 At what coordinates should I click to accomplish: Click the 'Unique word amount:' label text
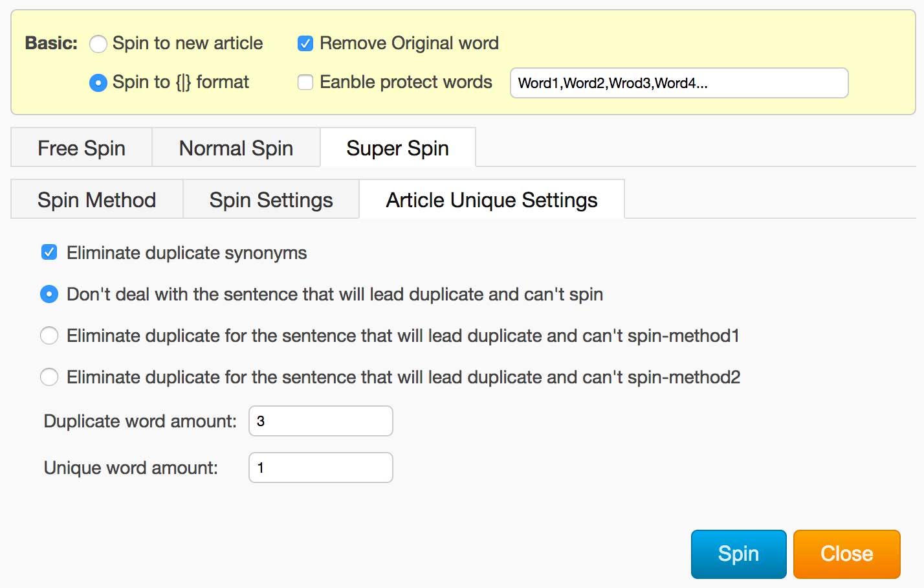click(x=131, y=468)
